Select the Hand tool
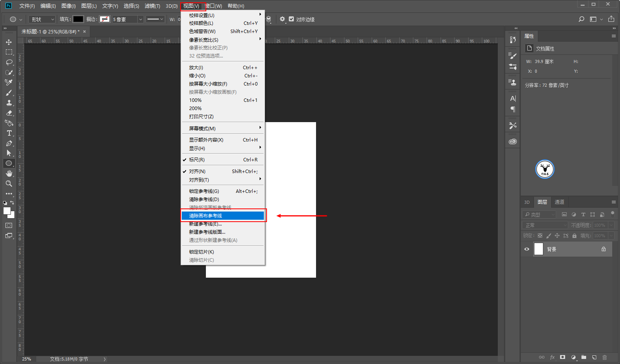 click(9, 173)
